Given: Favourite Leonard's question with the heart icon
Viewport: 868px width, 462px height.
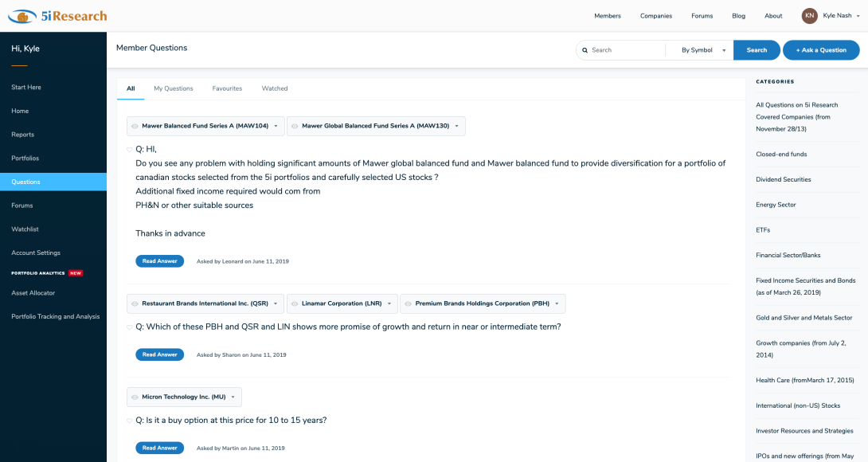Looking at the screenshot, I should pos(130,149).
